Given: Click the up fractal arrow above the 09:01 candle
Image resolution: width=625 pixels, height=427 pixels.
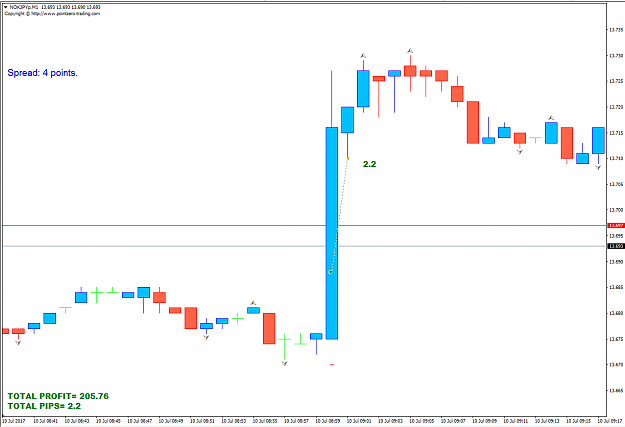Looking at the screenshot, I should pyautogui.click(x=363, y=56).
